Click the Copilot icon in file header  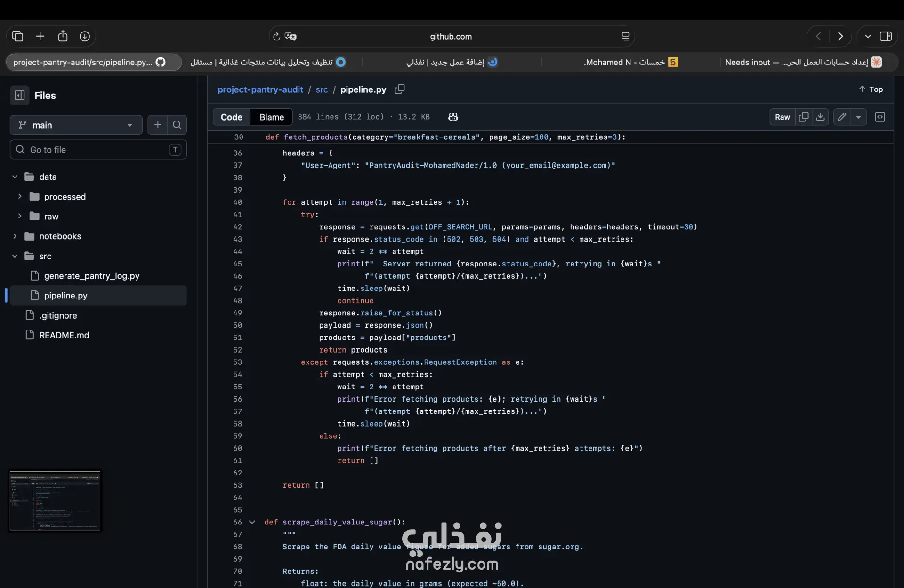[453, 117]
